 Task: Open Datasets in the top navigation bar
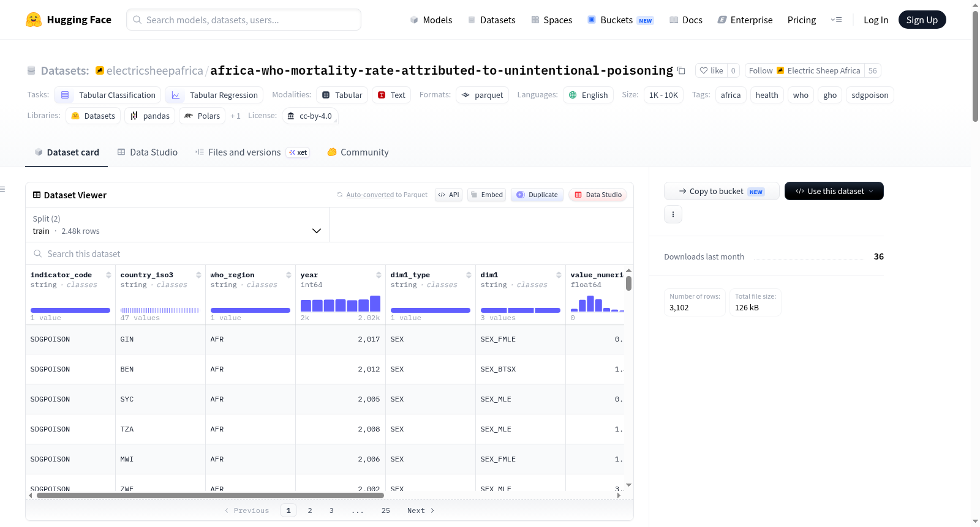(491, 20)
